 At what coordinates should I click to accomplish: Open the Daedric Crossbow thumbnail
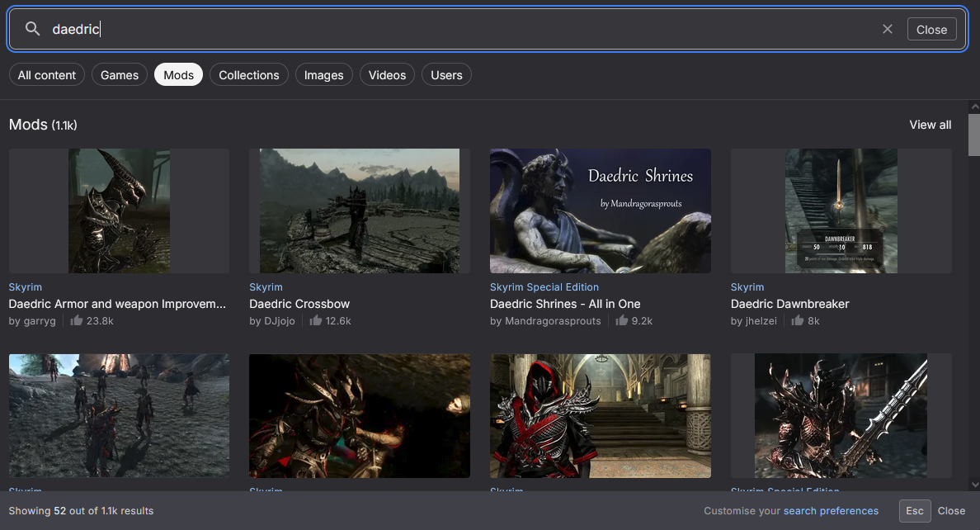(360, 211)
